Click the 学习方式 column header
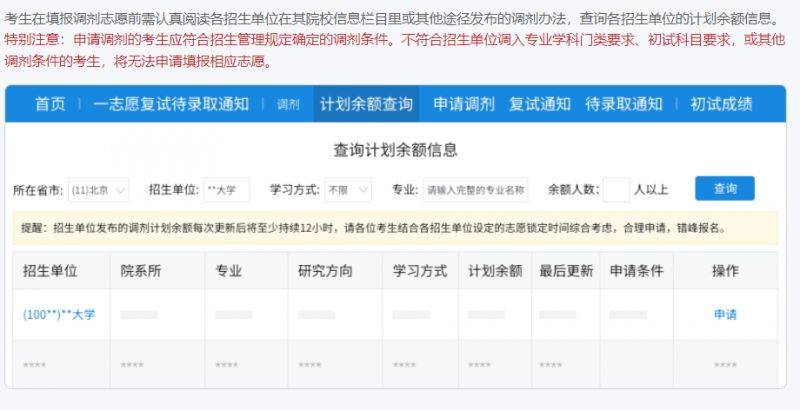Screen dimensions: 800x410 click(420, 271)
